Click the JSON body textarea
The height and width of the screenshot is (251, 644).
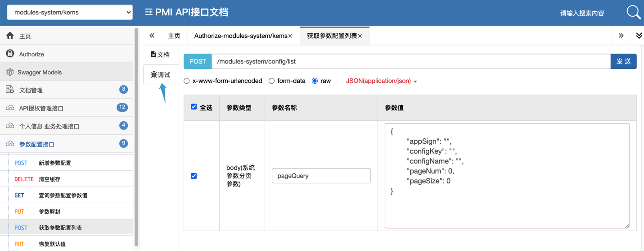click(507, 176)
